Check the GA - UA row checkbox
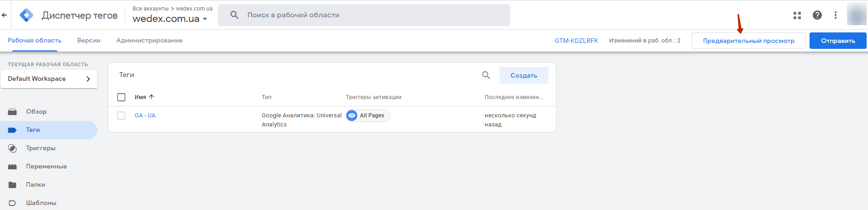Viewport: 868px width, 210px height. [121, 115]
